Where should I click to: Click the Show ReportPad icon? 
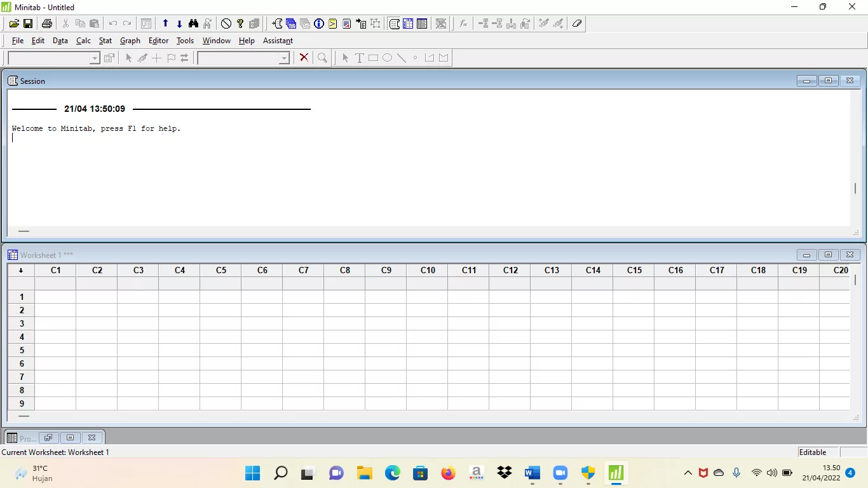coord(347,24)
